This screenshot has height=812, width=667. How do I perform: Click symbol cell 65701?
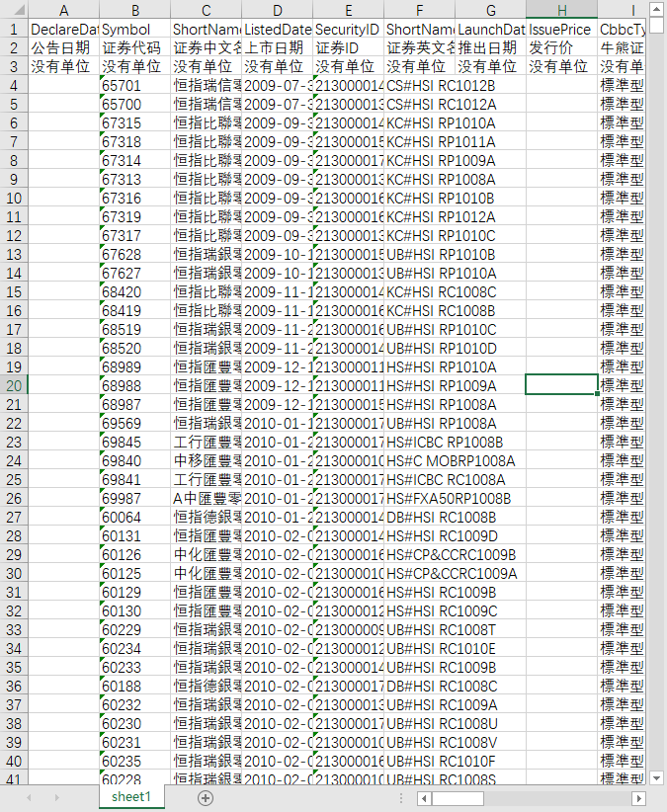(134, 85)
